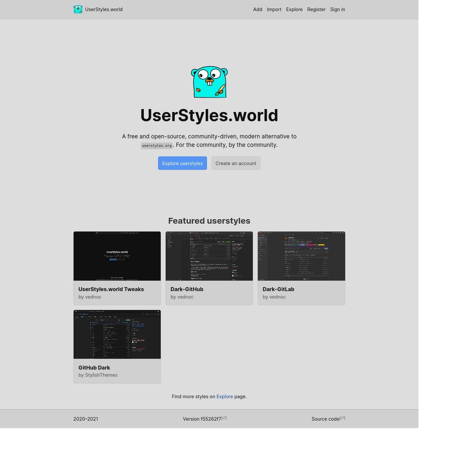Click external link icon next to Source code
The height and width of the screenshot is (476, 465).
pos(343,418)
